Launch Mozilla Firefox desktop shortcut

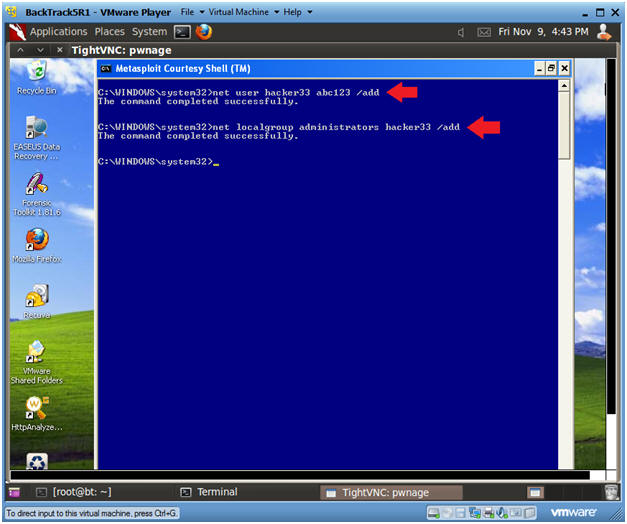click(37, 246)
